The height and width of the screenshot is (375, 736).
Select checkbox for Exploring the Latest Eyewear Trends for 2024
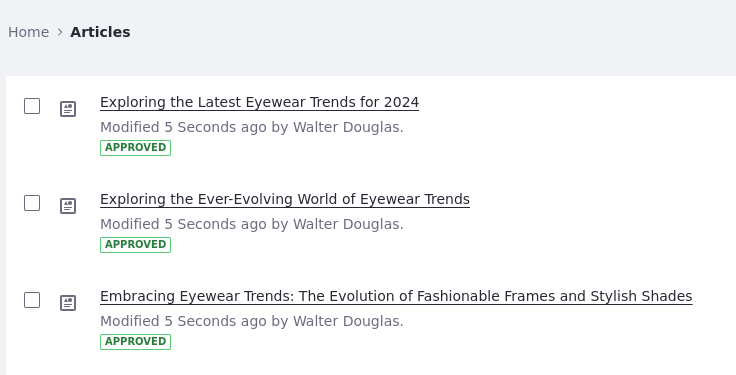[32, 106]
